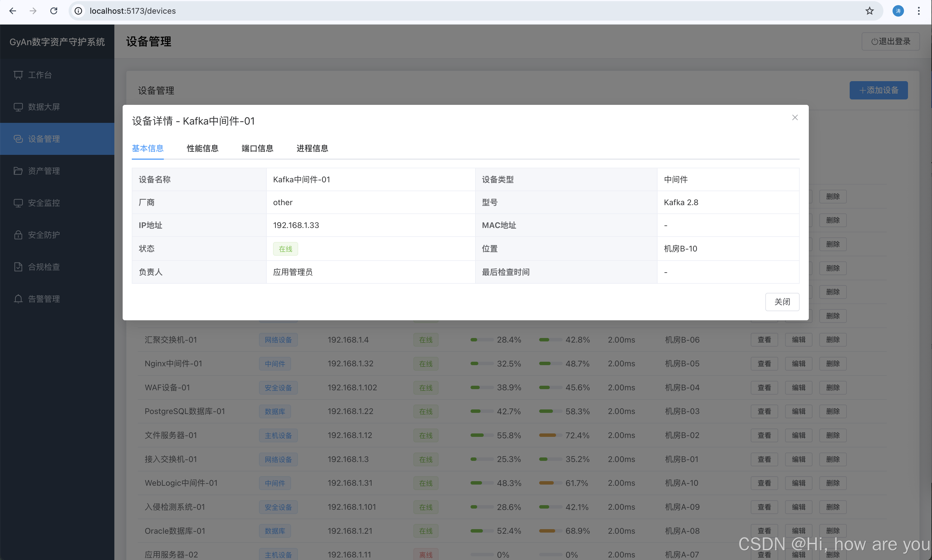Click the security protection lock icon
Screen dimensions: 932x560
(18, 235)
